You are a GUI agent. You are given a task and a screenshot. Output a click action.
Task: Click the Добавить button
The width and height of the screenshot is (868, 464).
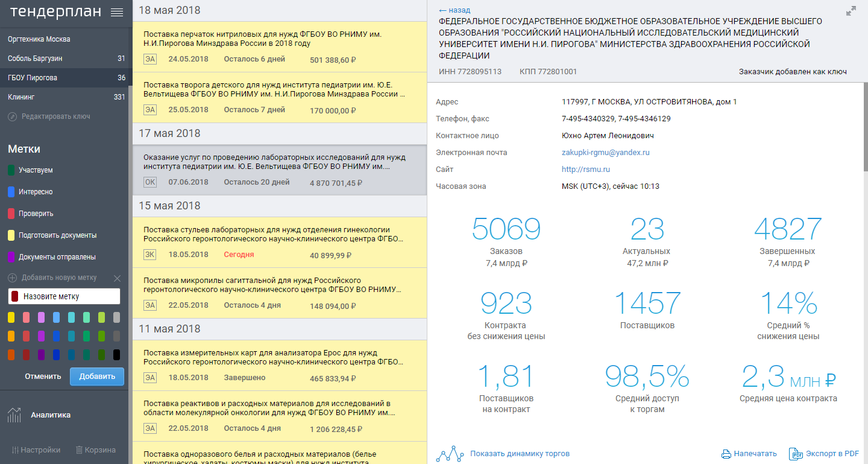[97, 377]
